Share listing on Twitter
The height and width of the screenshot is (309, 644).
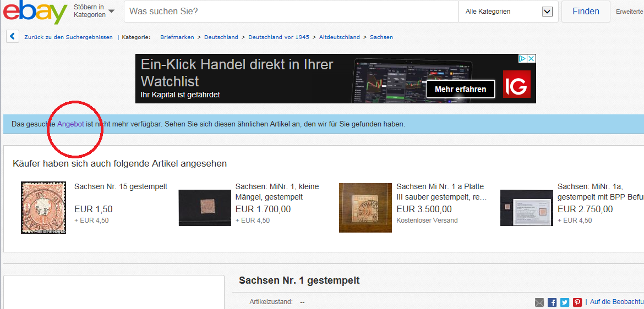pyautogui.click(x=565, y=302)
